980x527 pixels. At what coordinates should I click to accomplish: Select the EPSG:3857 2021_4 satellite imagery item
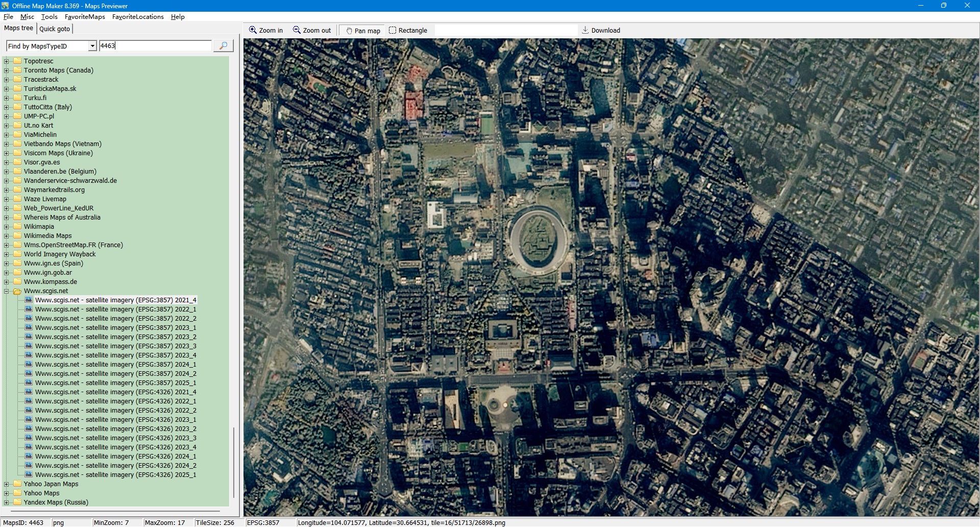coord(115,300)
